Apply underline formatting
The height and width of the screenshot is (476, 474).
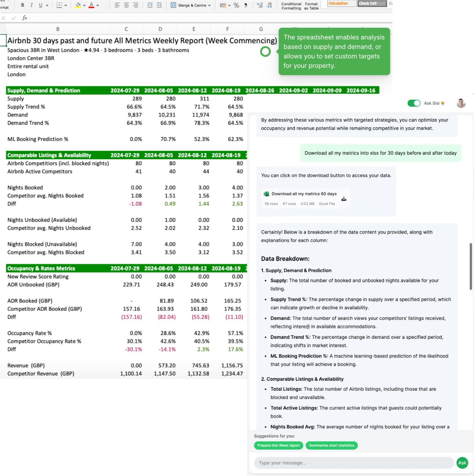pyautogui.click(x=40, y=5)
